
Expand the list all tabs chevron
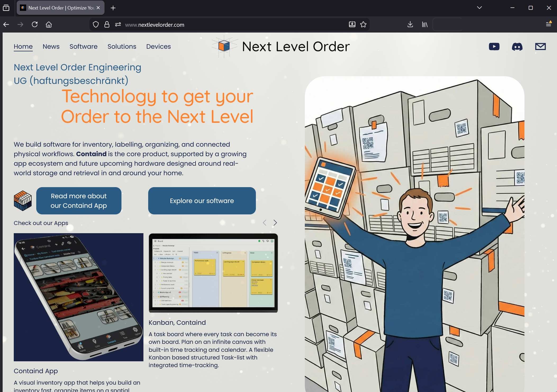click(479, 8)
